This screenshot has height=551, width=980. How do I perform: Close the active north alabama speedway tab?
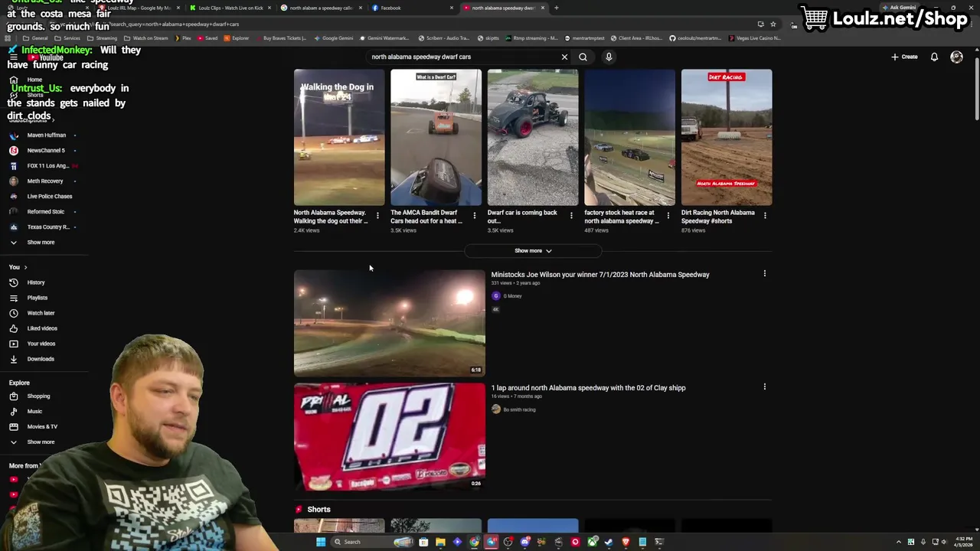click(543, 8)
